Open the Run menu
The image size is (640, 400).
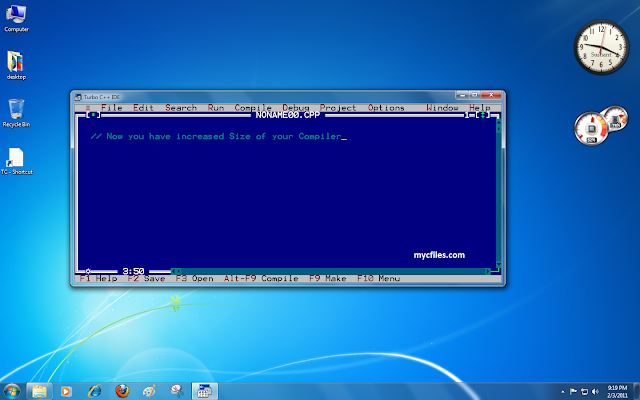216,108
